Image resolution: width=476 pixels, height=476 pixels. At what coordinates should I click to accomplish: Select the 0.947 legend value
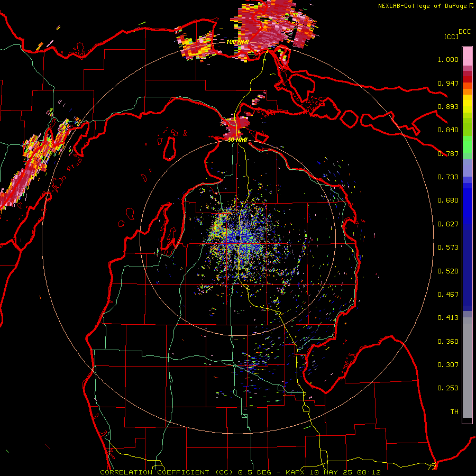click(x=448, y=83)
